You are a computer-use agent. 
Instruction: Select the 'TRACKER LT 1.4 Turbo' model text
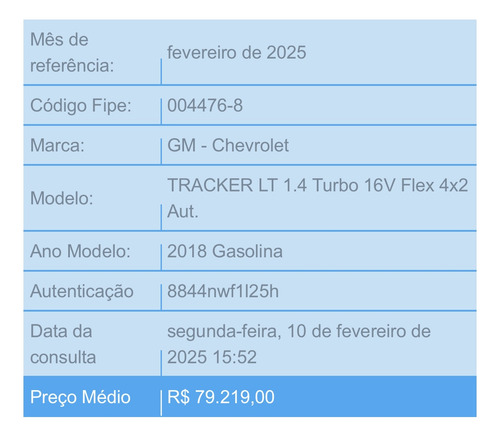pos(263,185)
